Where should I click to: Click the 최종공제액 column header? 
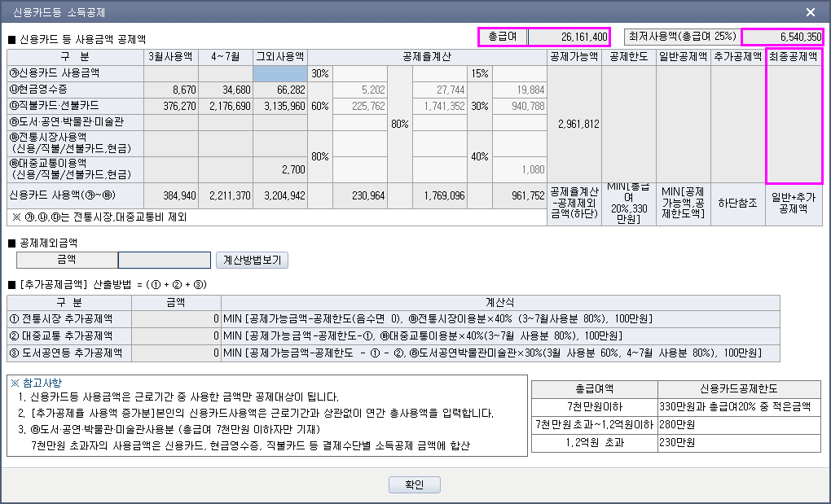[794, 57]
